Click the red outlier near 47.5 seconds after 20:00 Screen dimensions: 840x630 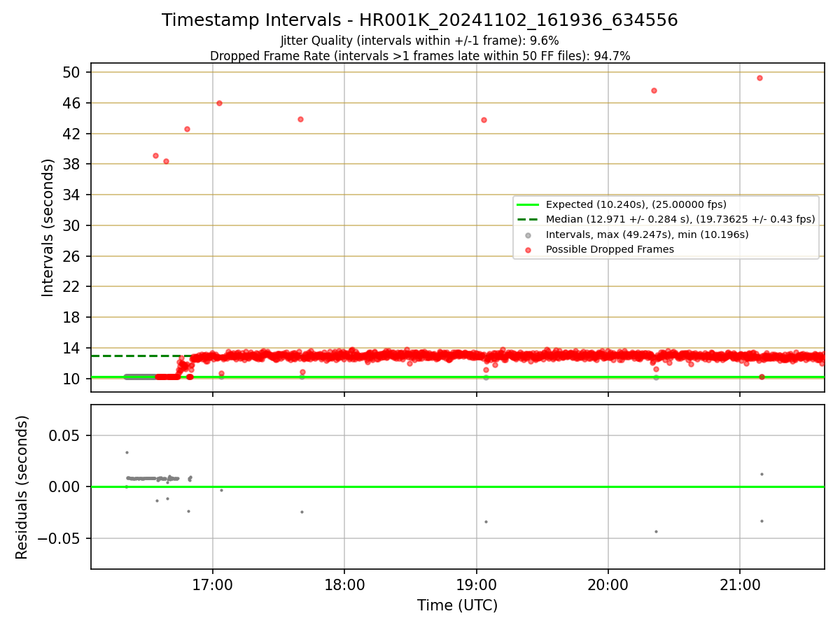654,90
